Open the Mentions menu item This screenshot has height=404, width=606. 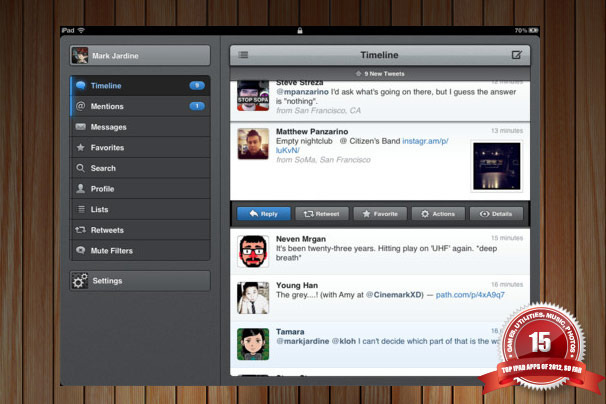[x=140, y=106]
